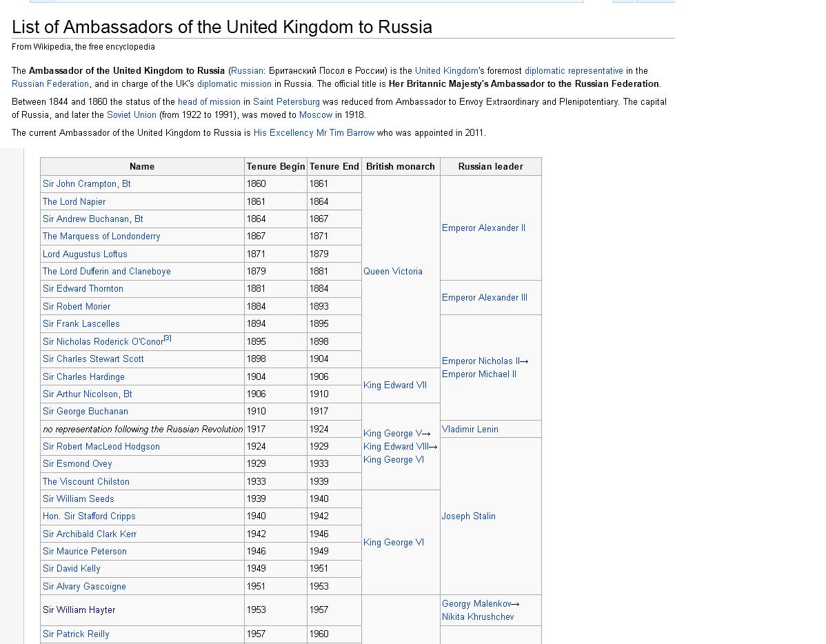Open the Sir John Crampton, Bt link
Screen dimensions: 826x644
coord(87,184)
